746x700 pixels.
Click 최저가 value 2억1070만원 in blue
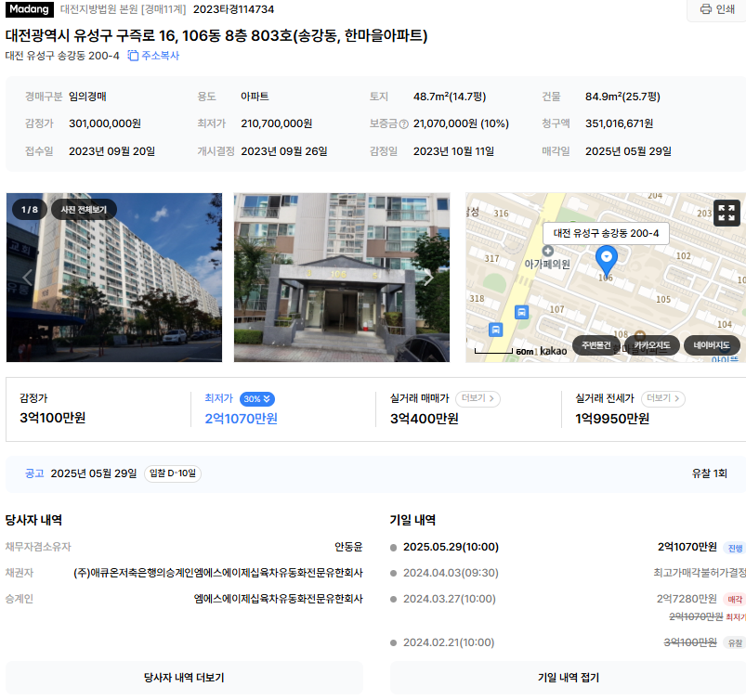[242, 419]
